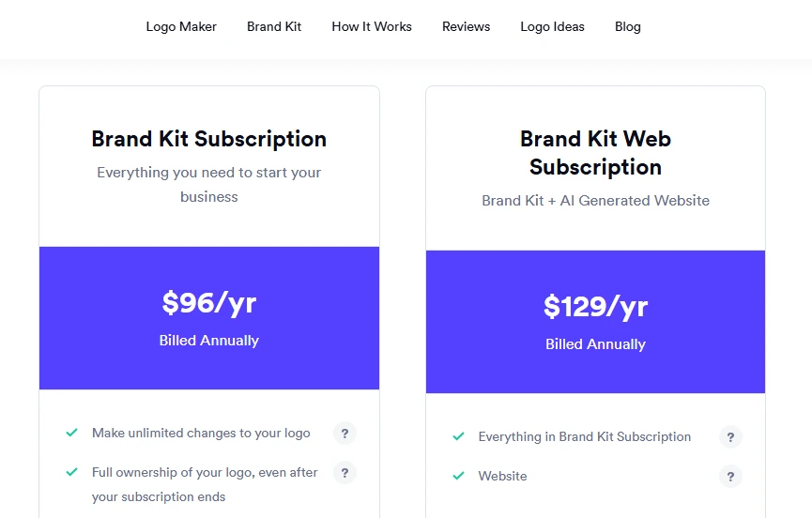Viewport: 812px width, 518px height.
Task: Click the checkmark beside Full ownership
Action: (x=71, y=473)
